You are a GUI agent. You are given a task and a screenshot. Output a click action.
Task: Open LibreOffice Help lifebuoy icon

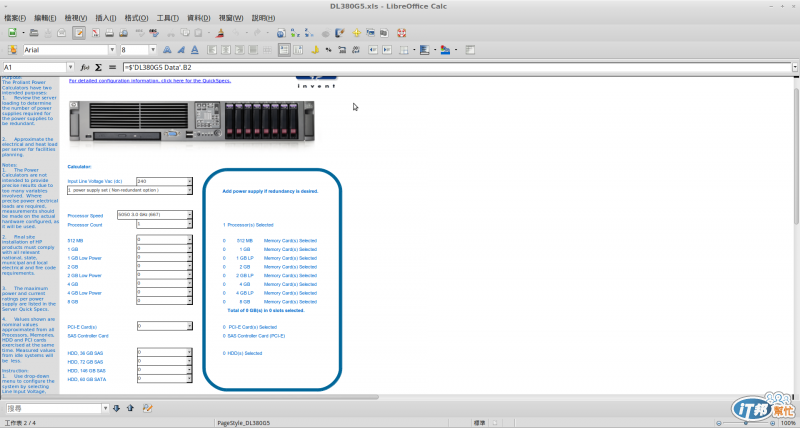pyautogui.click(x=402, y=33)
